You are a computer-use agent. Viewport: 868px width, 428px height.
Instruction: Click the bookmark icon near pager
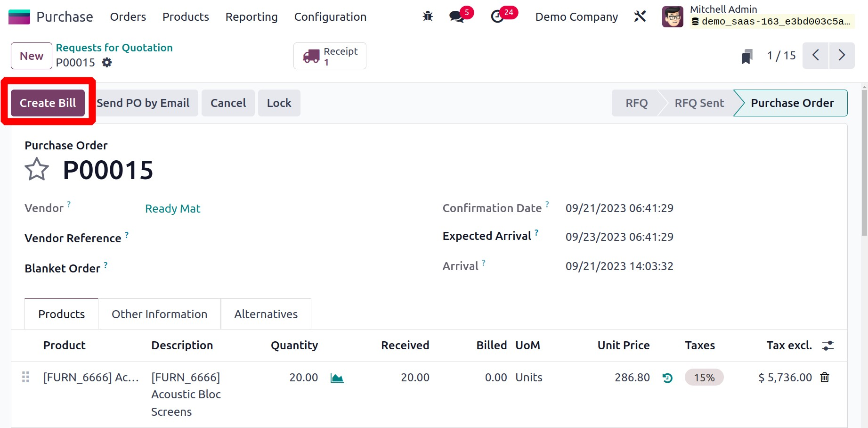[x=746, y=56]
